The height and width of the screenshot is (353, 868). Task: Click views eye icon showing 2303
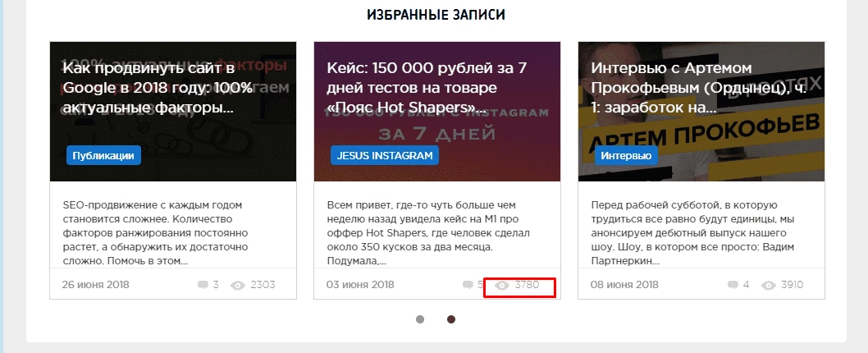click(x=237, y=286)
